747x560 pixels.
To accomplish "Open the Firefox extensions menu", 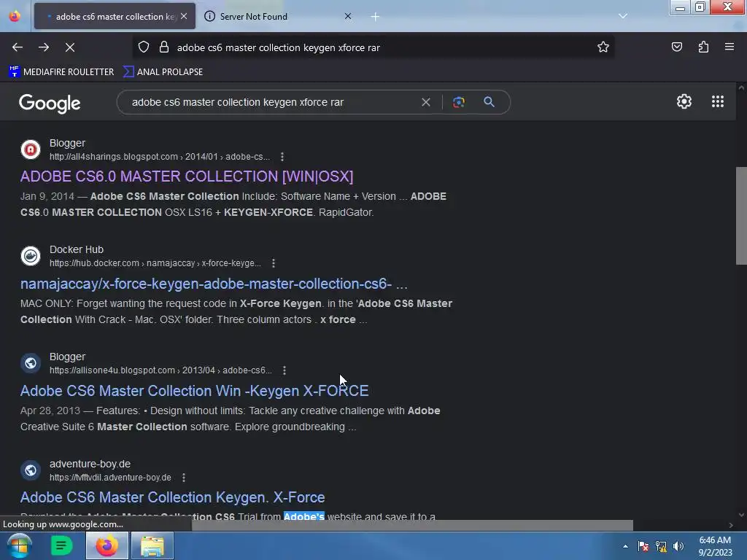I will 703,47.
